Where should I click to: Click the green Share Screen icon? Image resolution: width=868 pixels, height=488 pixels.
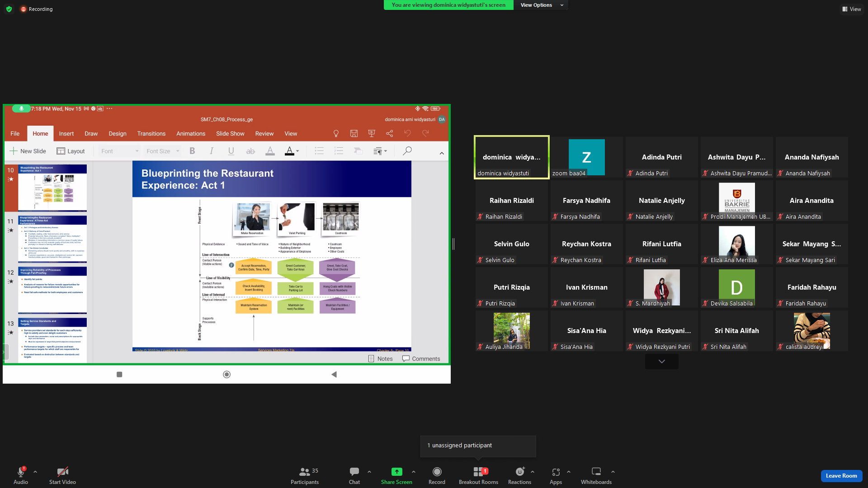point(396,472)
